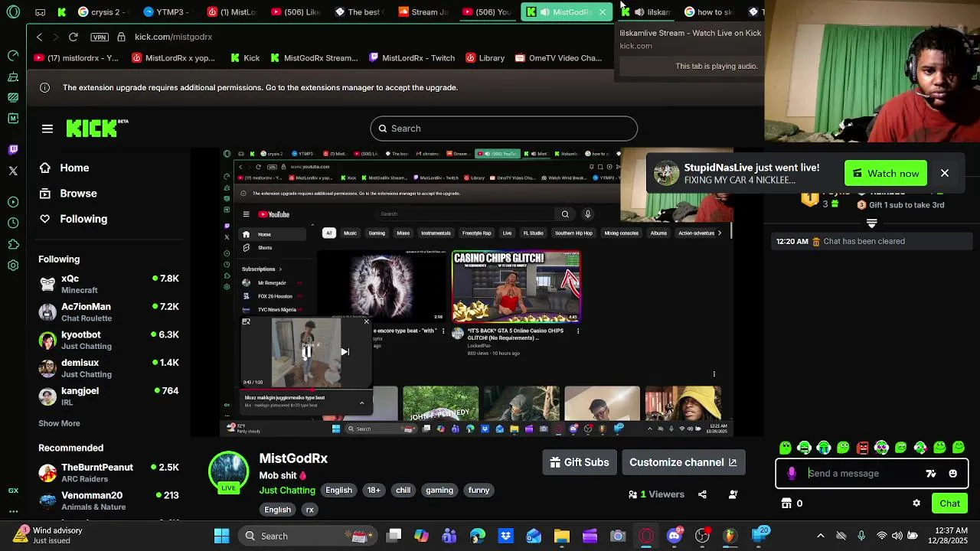The width and height of the screenshot is (980, 551).
Task: Open moderator tools icon beside share
Action: [x=733, y=494]
